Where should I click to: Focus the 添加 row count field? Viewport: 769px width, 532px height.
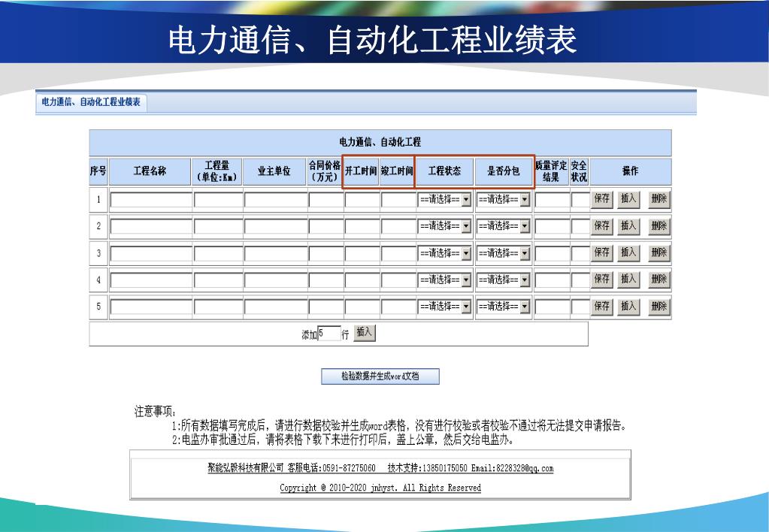[329, 334]
